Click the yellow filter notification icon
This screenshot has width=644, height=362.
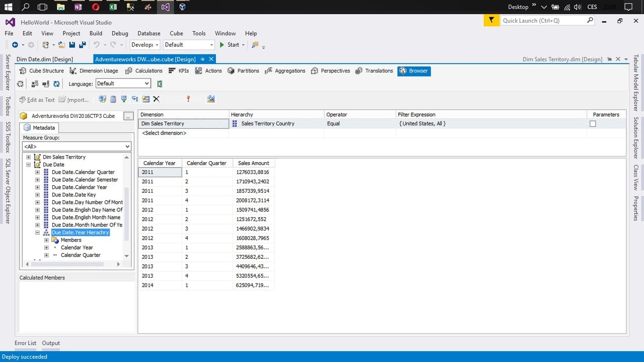(491, 21)
